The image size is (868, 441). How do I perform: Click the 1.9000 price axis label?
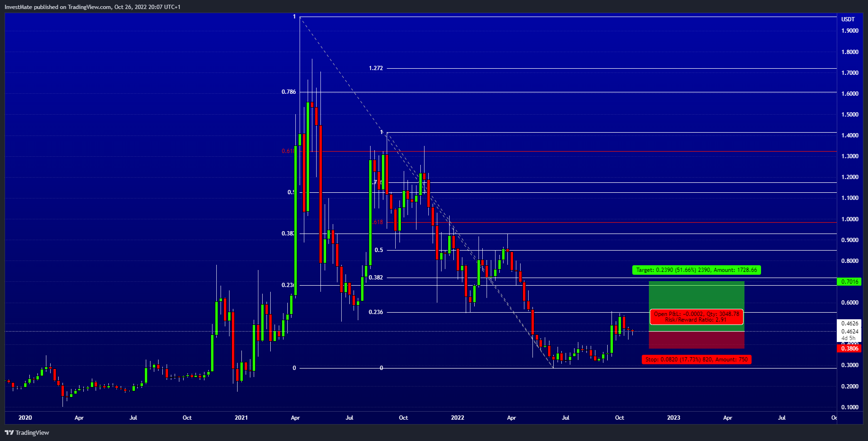[x=850, y=31]
